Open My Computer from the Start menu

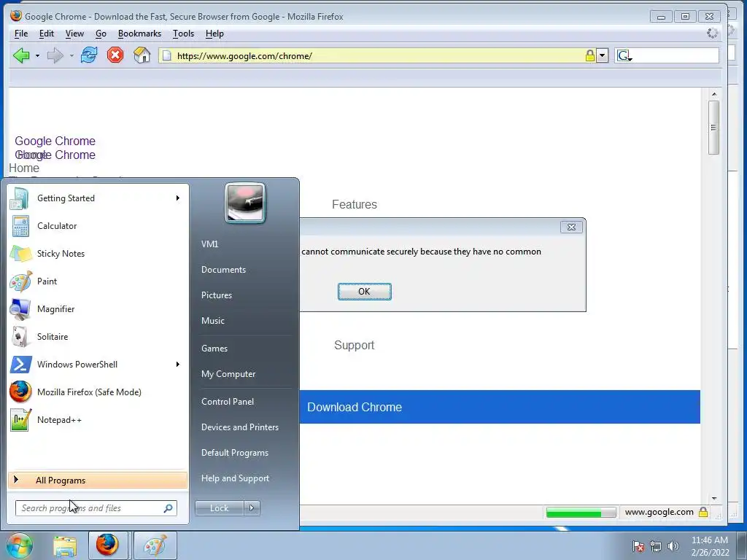(x=228, y=374)
